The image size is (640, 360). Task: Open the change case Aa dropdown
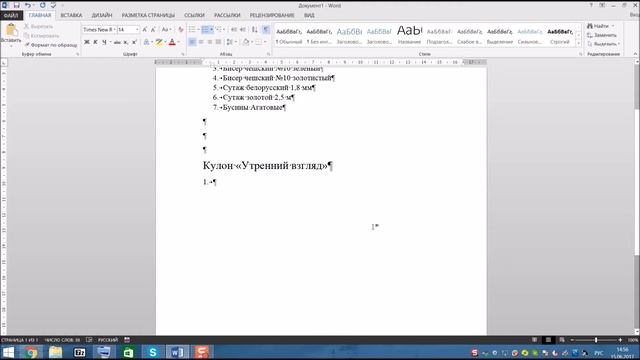[166, 30]
